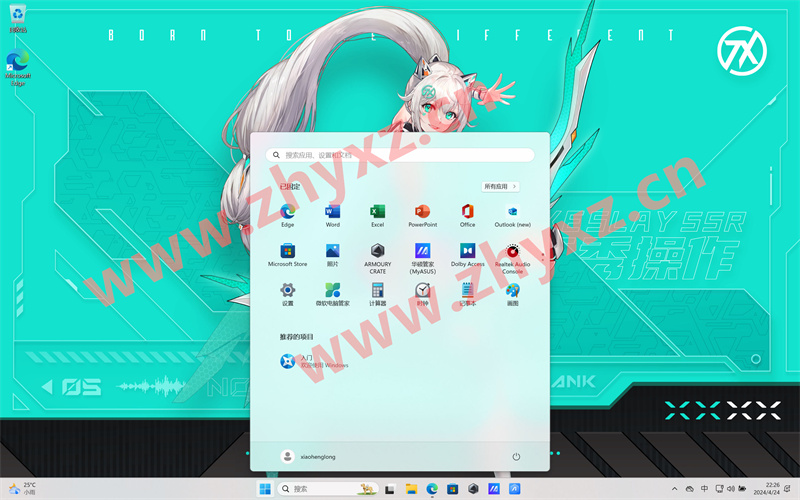Click the power button in Start menu
This screenshot has height=500, width=800.
pyautogui.click(x=516, y=457)
